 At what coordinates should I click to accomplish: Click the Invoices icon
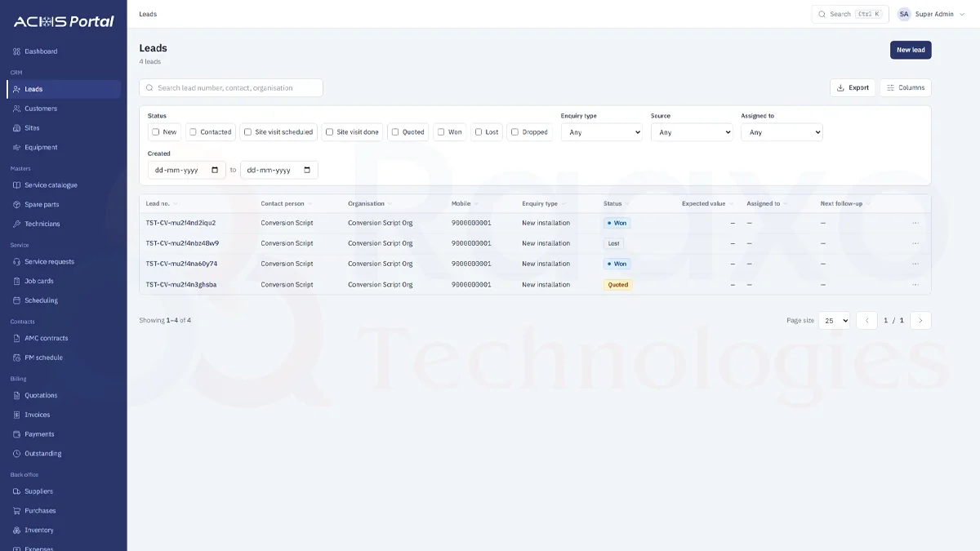click(x=16, y=415)
